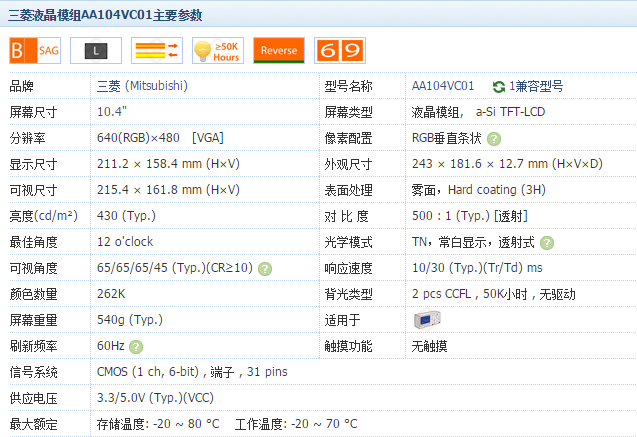Image resolution: width=637 pixels, height=437 pixels.
Task: Click the 光学模式 row label
Action: coord(349,242)
